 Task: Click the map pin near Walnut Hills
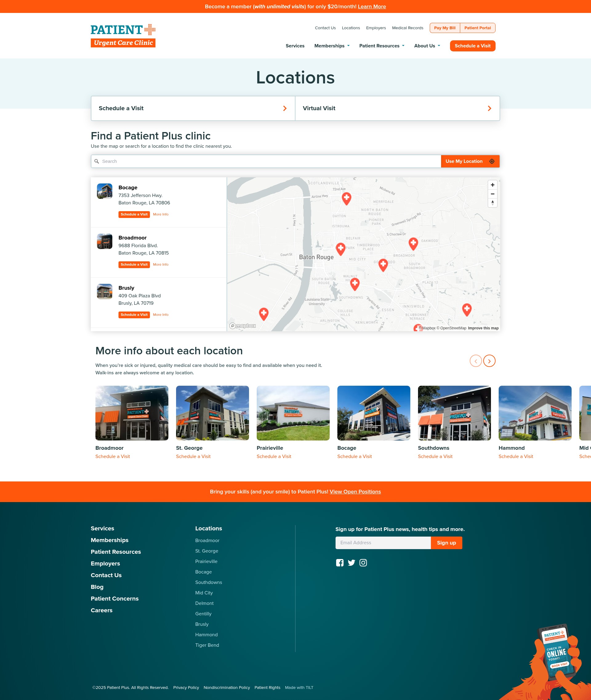[355, 284]
